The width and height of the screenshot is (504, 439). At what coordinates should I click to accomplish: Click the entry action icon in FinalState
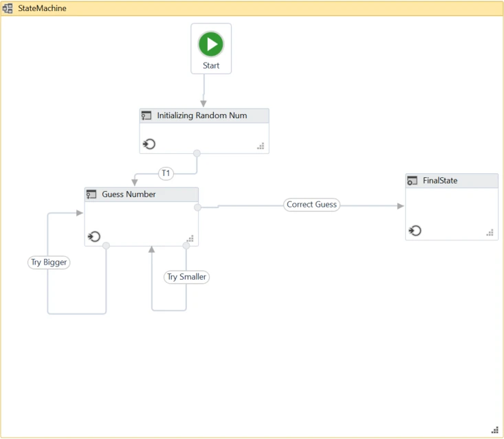point(415,231)
